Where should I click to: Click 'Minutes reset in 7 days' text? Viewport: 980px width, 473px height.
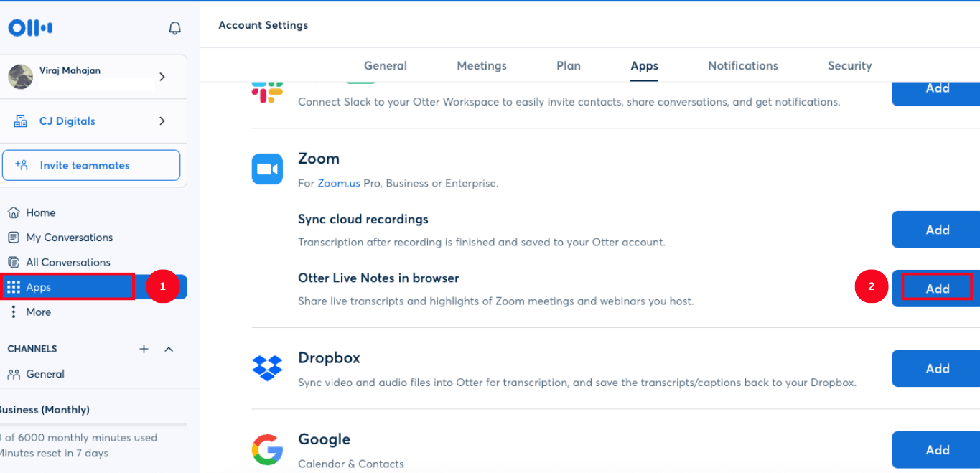coord(54,453)
